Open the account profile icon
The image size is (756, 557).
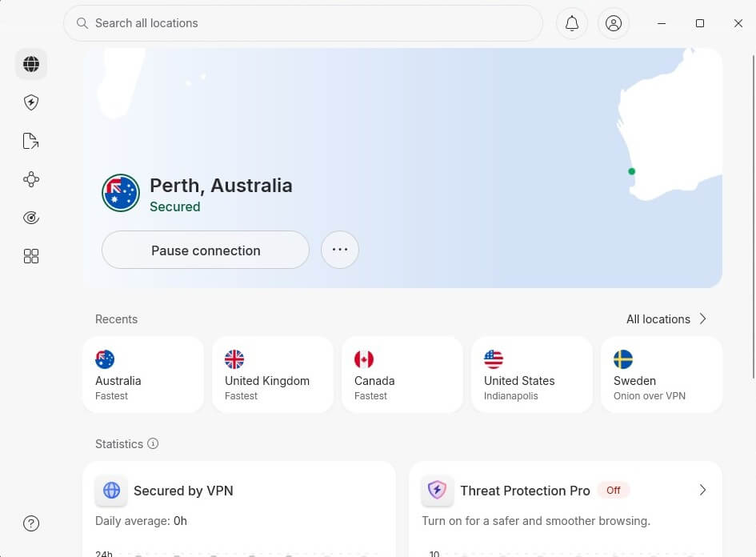pyautogui.click(x=614, y=23)
